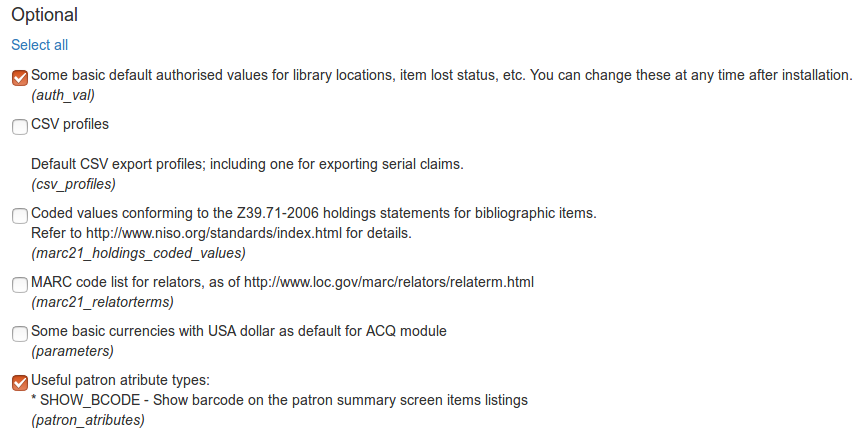Image resolution: width=865 pixels, height=439 pixels.
Task: Enable the basic currencies checkbox
Action: 20,333
